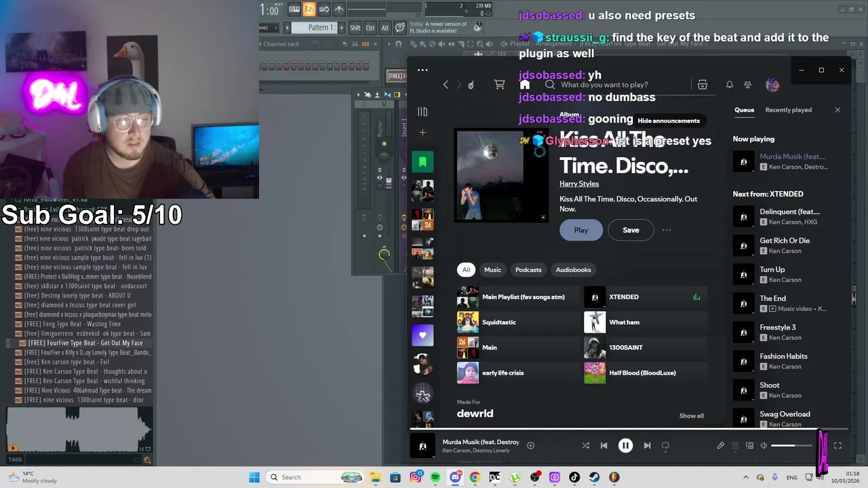868x488 pixels.
Task: Open Liked Songs purple heart tile
Action: pyautogui.click(x=422, y=335)
